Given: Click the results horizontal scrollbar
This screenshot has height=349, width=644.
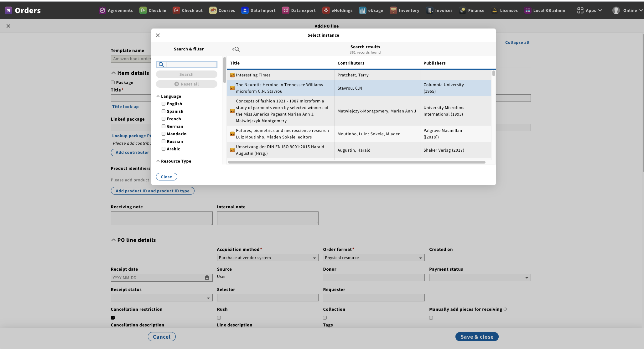Looking at the screenshot, I should (357, 162).
